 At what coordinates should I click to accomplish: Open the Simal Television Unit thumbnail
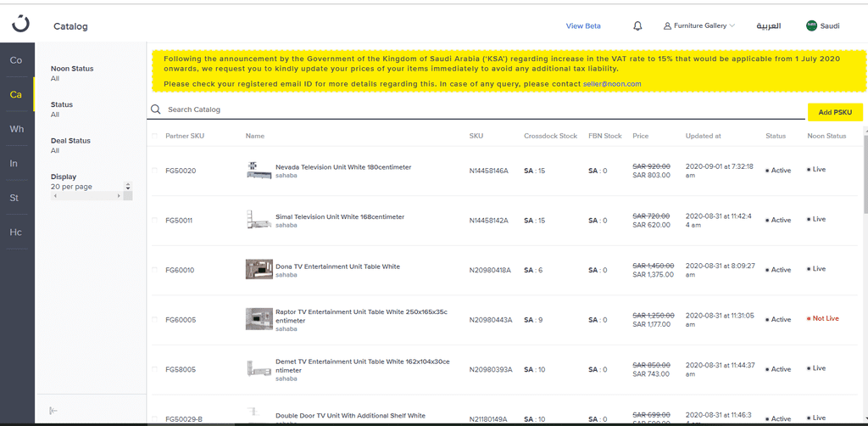tap(259, 220)
